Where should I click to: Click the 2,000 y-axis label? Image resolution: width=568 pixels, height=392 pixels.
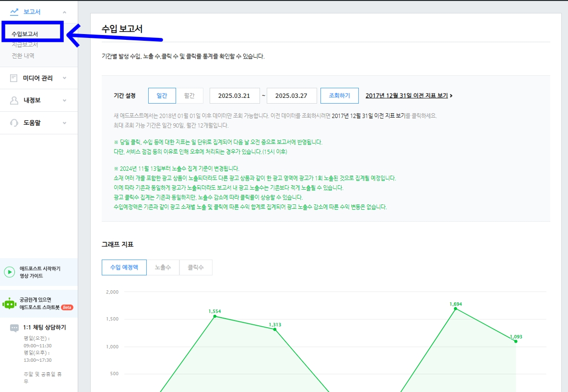[112, 292]
